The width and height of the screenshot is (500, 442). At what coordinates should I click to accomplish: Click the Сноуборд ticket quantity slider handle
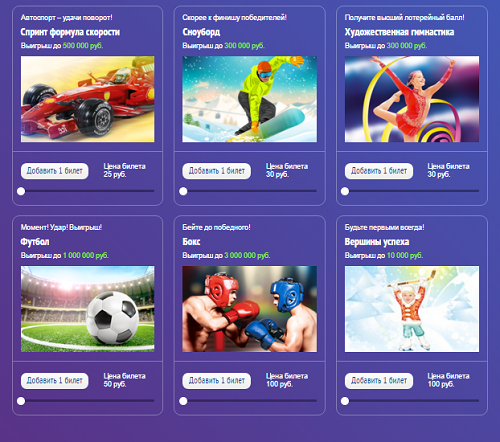(x=183, y=191)
